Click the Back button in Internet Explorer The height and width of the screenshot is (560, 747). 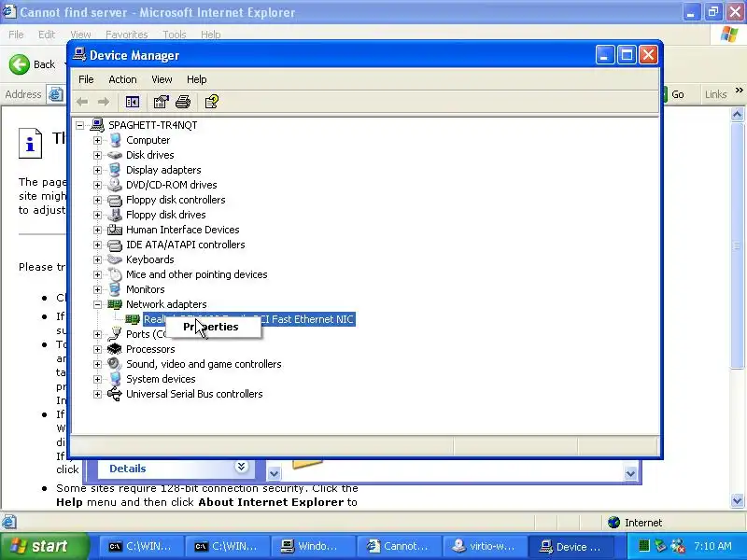(x=33, y=64)
